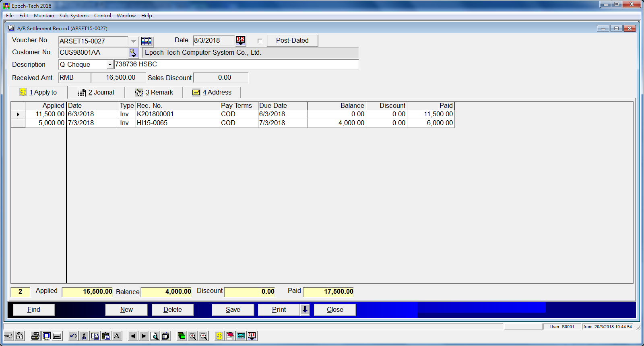644x346 pixels.
Task: Expand the Print options down arrow
Action: (305, 309)
